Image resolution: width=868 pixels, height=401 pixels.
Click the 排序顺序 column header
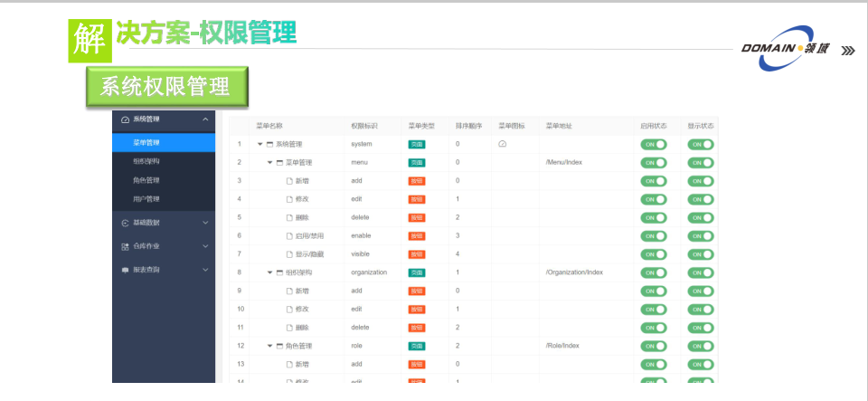[x=469, y=127]
